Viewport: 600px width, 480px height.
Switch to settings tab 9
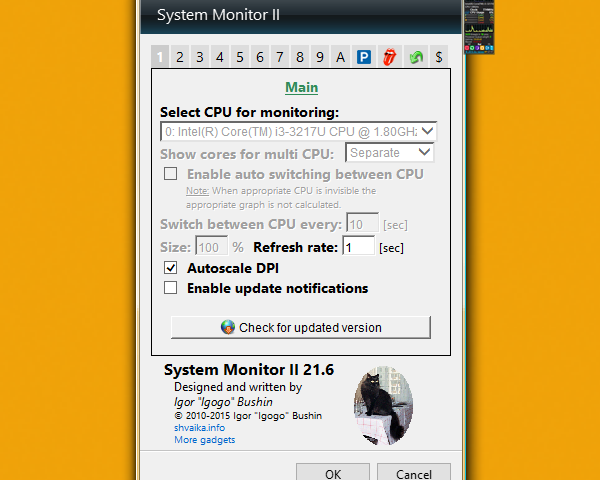pos(320,57)
